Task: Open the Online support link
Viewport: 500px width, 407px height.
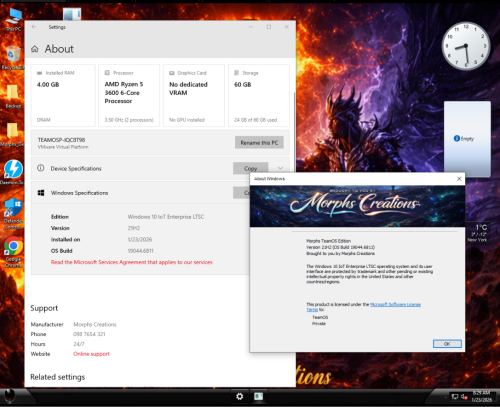Action: click(91, 354)
